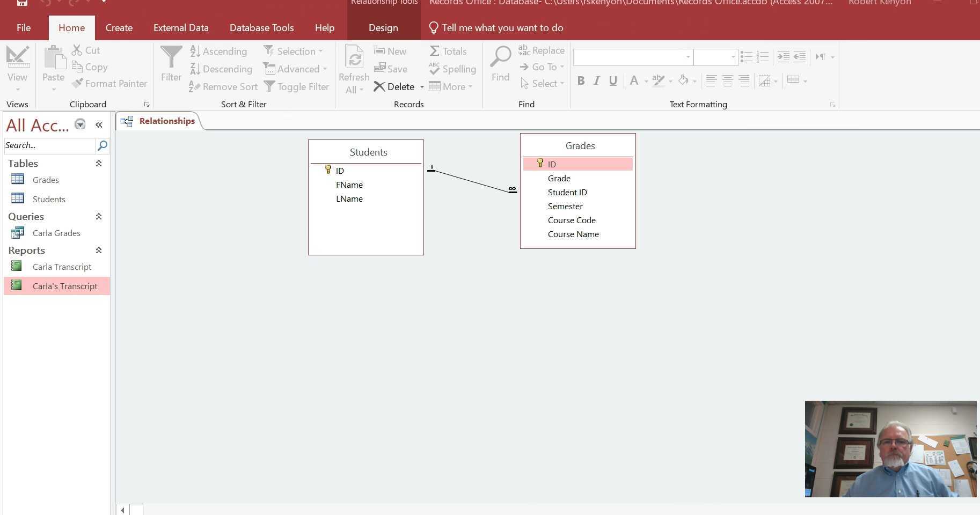Open the Carla Grades query
The height and width of the screenshot is (515, 980).
[x=56, y=233]
